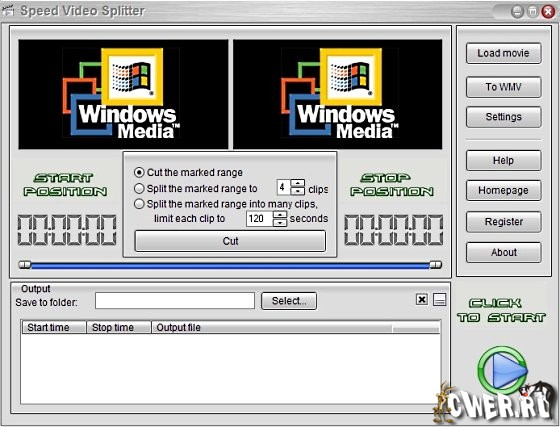Screen dimensions: 560x427
Task: Click the Cut button
Action: point(230,241)
